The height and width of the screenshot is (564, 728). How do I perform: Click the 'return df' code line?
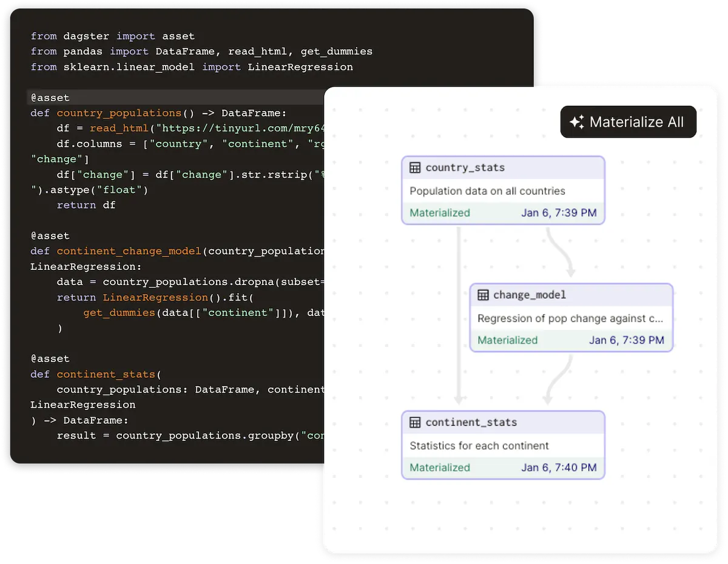tap(86, 205)
